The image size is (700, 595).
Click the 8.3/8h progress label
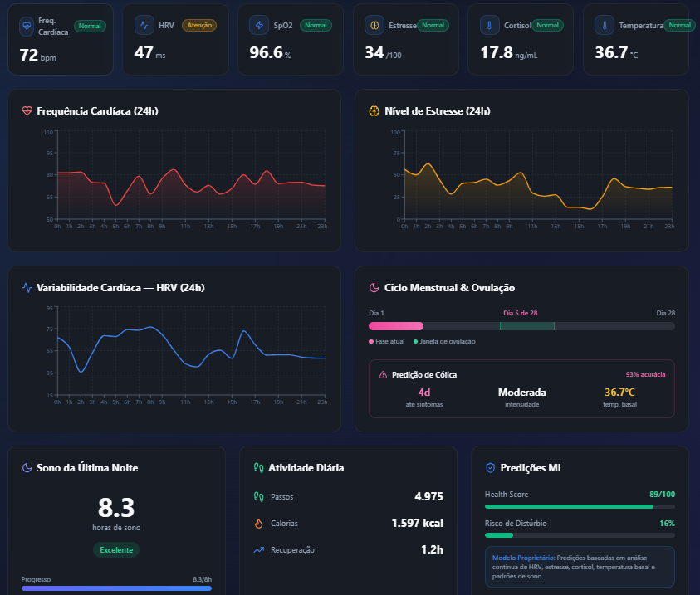tap(203, 579)
